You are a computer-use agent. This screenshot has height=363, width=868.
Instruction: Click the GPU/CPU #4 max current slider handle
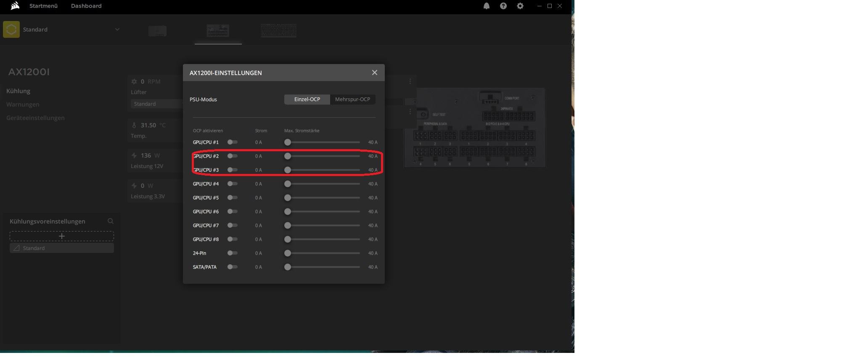(x=288, y=184)
